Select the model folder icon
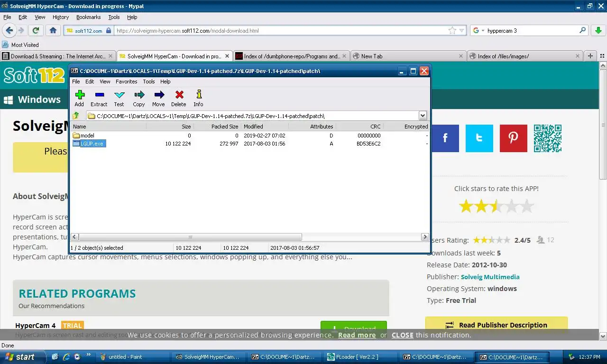 coord(76,136)
